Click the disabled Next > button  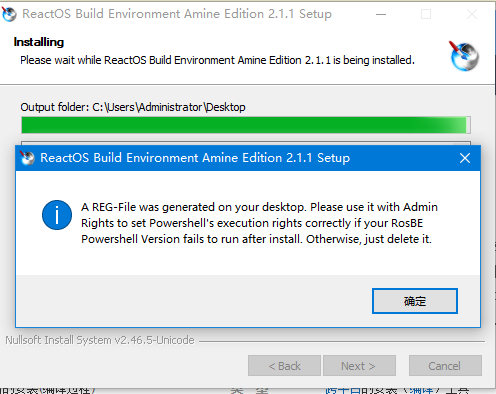pos(359,366)
